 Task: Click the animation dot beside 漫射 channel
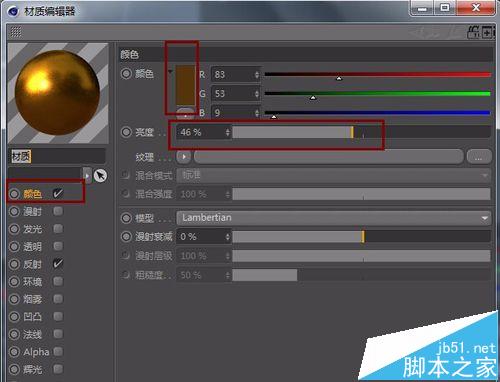(x=14, y=211)
